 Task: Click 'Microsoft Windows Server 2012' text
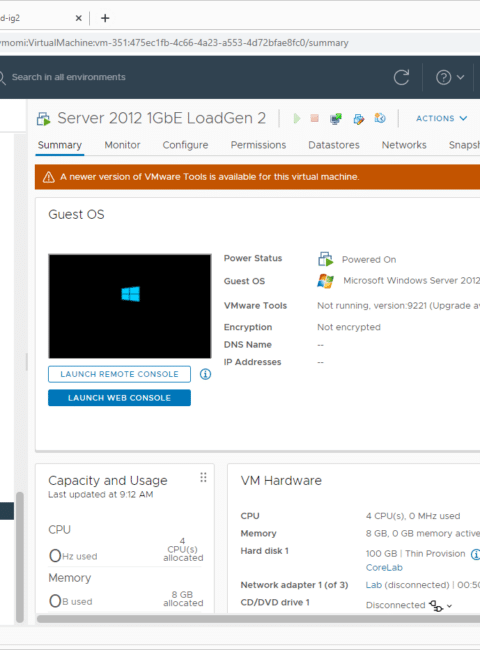pyautogui.click(x=411, y=281)
